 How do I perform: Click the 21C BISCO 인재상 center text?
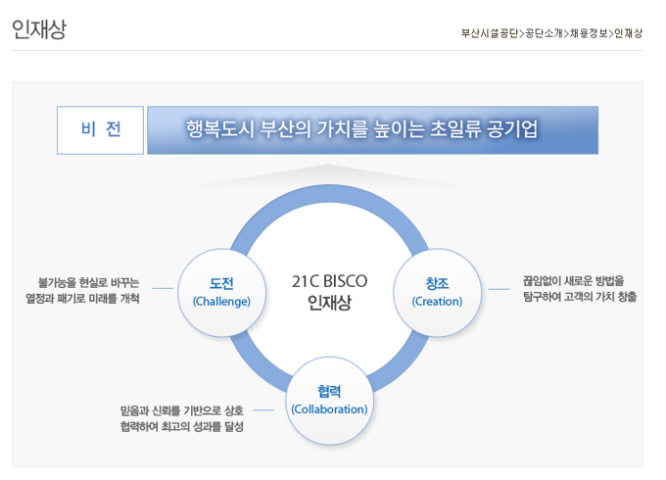coord(329,291)
